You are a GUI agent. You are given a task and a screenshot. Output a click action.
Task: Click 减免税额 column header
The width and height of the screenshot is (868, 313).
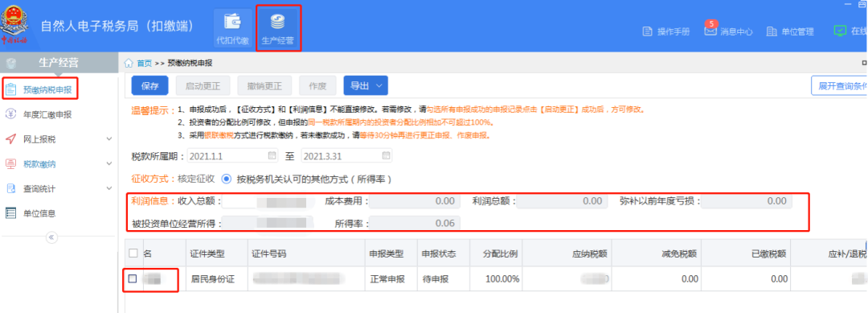(679, 253)
